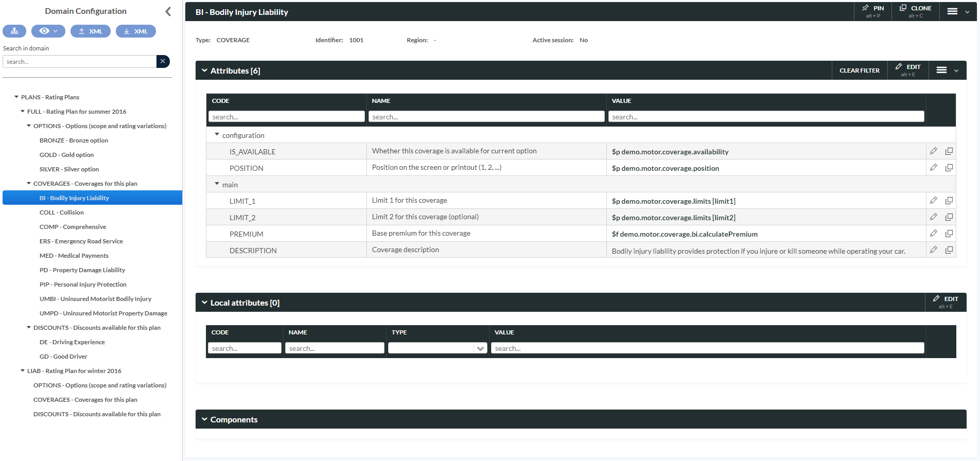
Task: Clone the Bodily Injury Liability coverage
Action: point(916,11)
